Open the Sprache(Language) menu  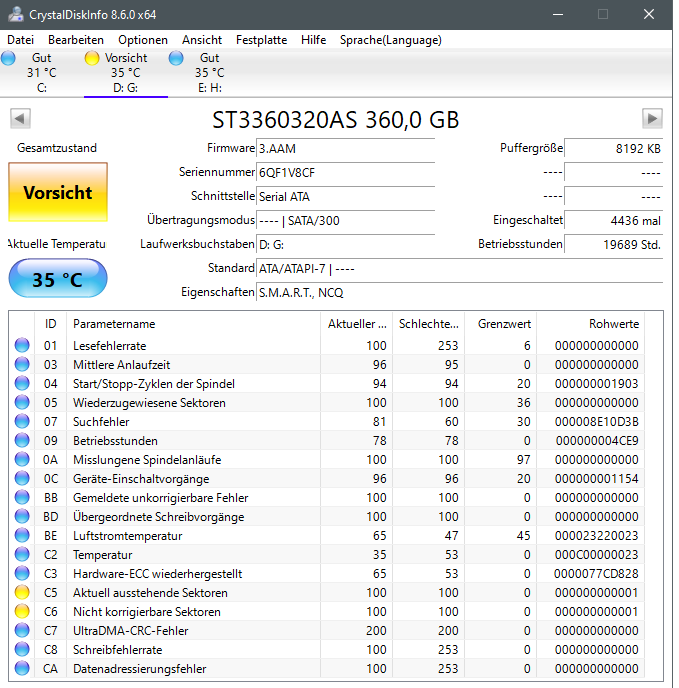pos(391,40)
